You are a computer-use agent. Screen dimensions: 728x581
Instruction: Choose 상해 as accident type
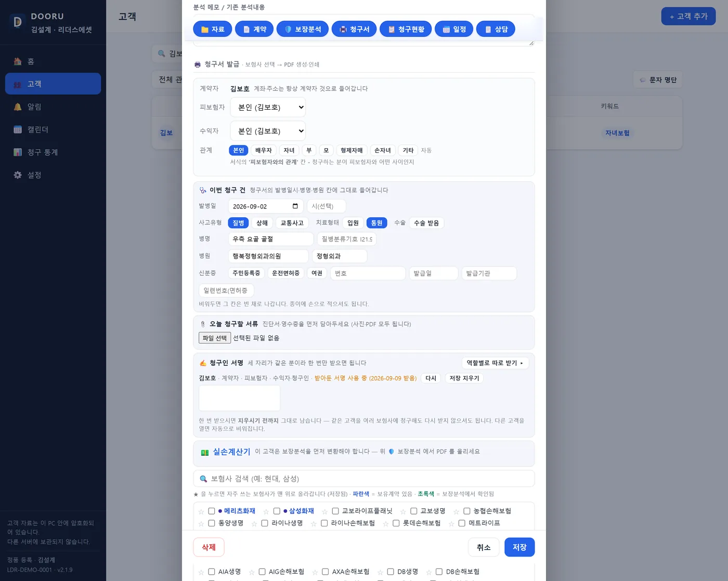(262, 223)
